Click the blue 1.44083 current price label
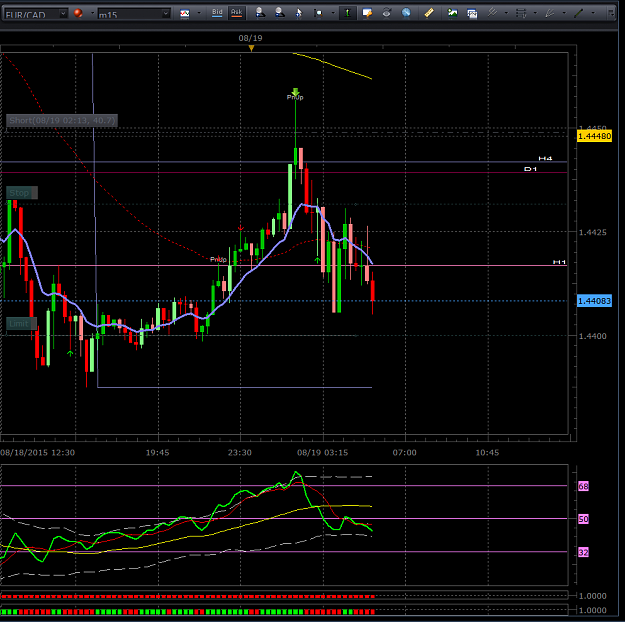Image resolution: width=625 pixels, height=622 pixels. (594, 301)
